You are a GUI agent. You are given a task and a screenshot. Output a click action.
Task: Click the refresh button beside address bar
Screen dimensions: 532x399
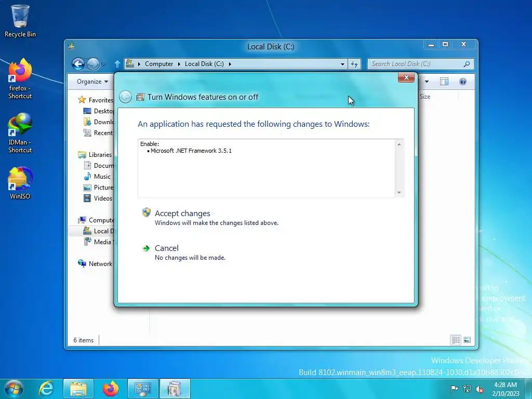(x=354, y=64)
